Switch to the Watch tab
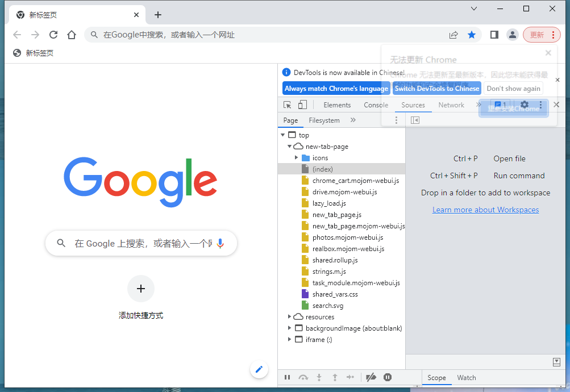Screen dimensions: 570x392 [x=467, y=378]
